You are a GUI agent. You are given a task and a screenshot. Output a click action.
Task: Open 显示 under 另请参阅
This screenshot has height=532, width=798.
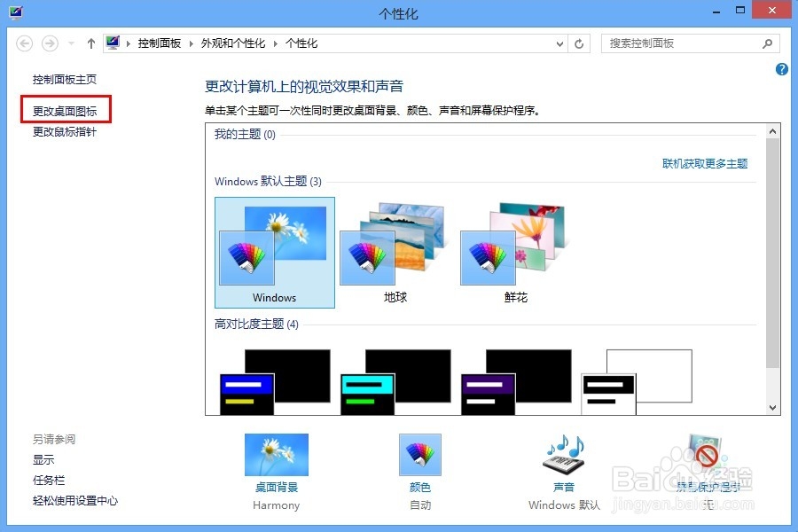point(43,459)
